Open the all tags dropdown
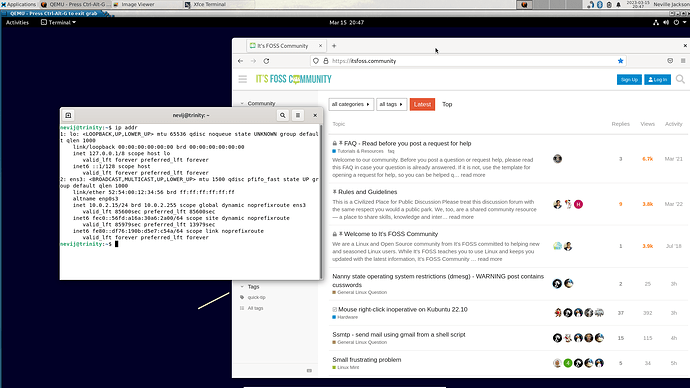 (391, 104)
